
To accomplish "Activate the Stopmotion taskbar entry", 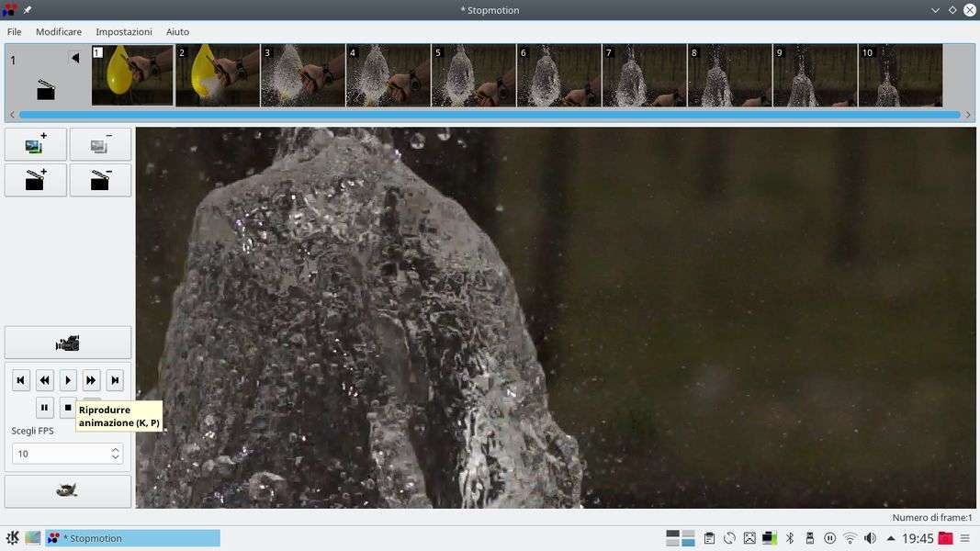I will 132,538.
